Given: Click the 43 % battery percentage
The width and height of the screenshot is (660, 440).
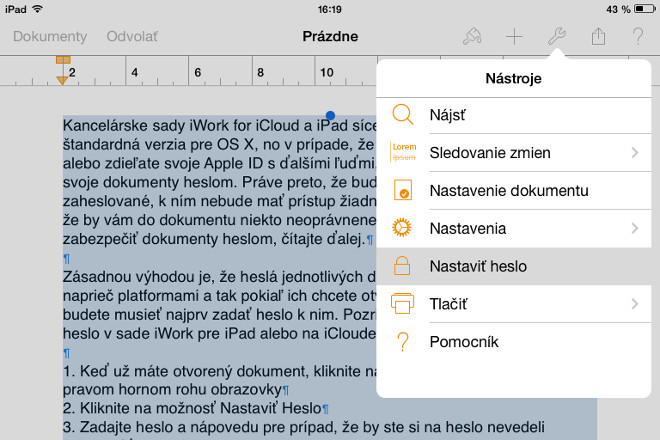Looking at the screenshot, I should [618, 9].
